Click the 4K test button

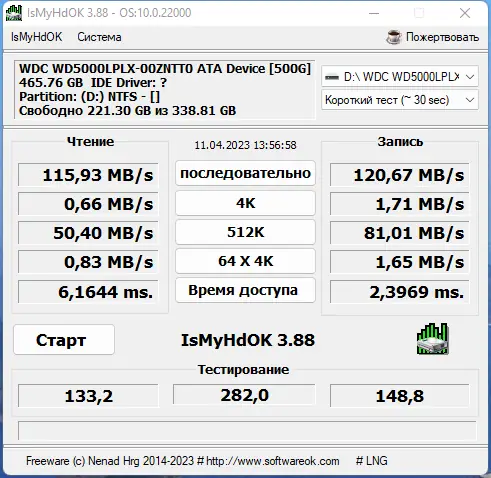(x=245, y=203)
